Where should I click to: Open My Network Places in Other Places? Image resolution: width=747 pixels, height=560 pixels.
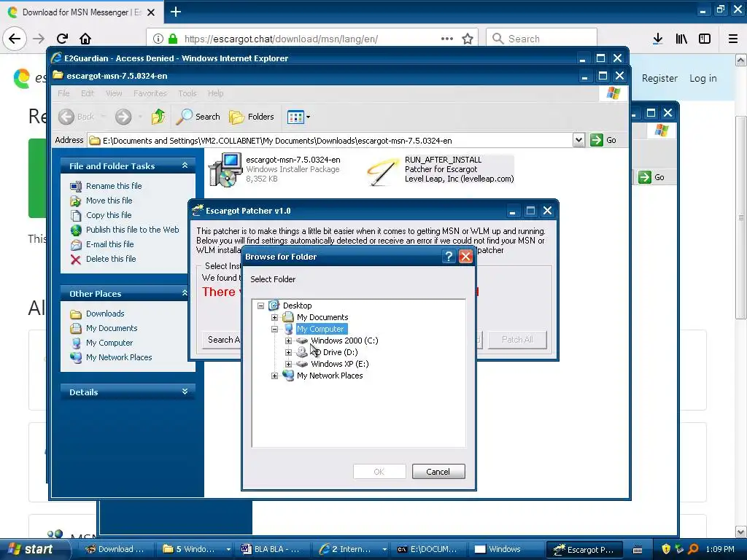click(x=119, y=357)
